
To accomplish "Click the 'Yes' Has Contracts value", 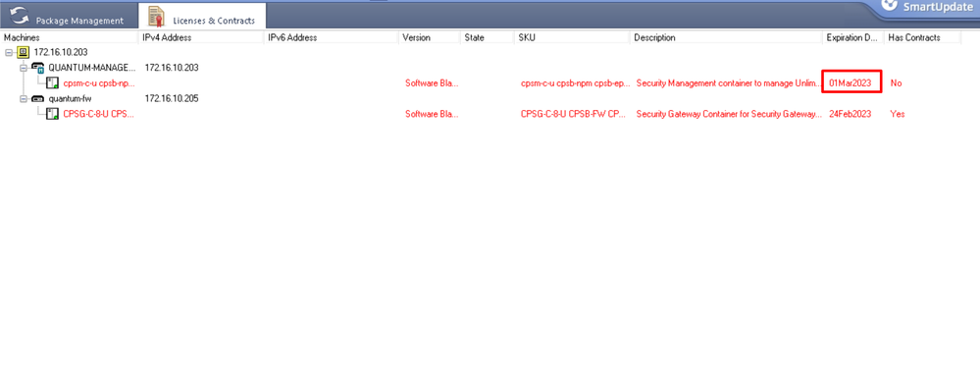I will [x=898, y=114].
